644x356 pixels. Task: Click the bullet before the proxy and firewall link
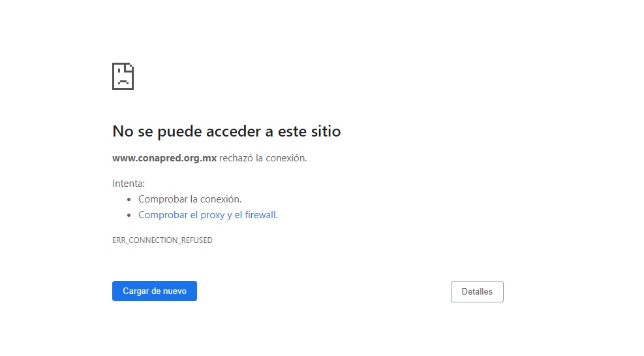point(130,216)
